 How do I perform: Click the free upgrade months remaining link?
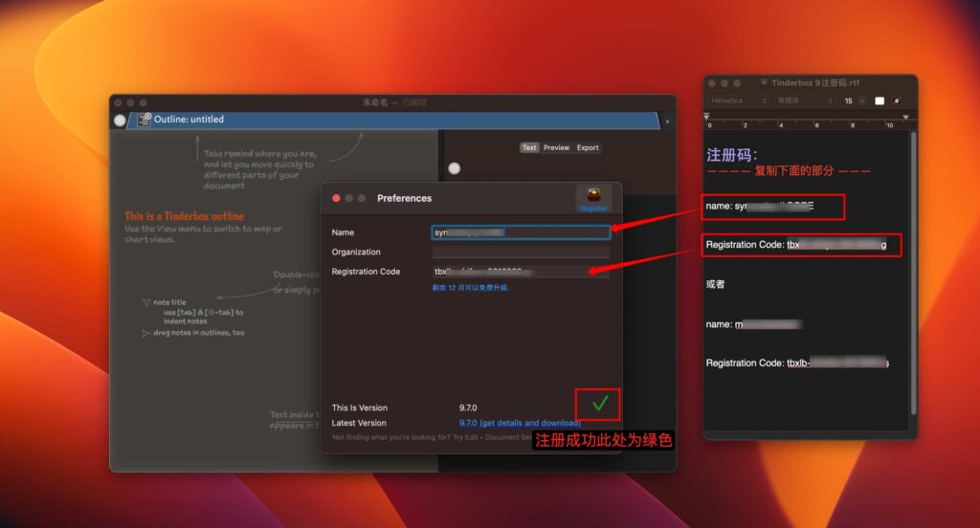click(x=471, y=287)
